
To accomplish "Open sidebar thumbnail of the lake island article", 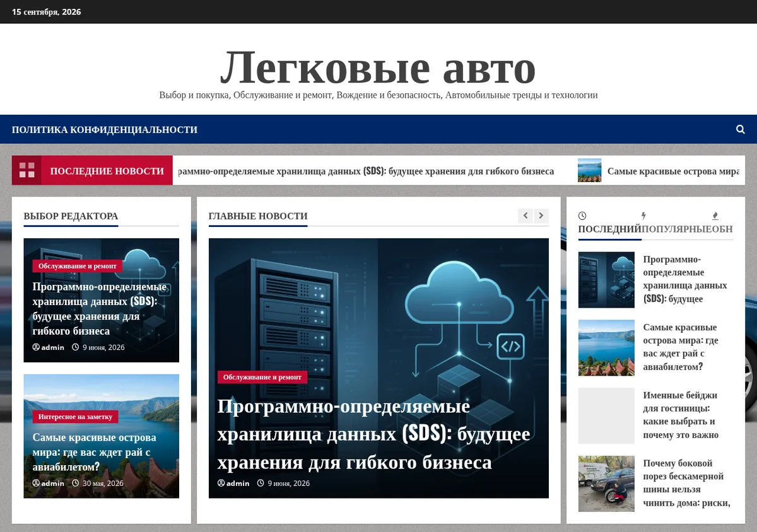I will coord(606,348).
